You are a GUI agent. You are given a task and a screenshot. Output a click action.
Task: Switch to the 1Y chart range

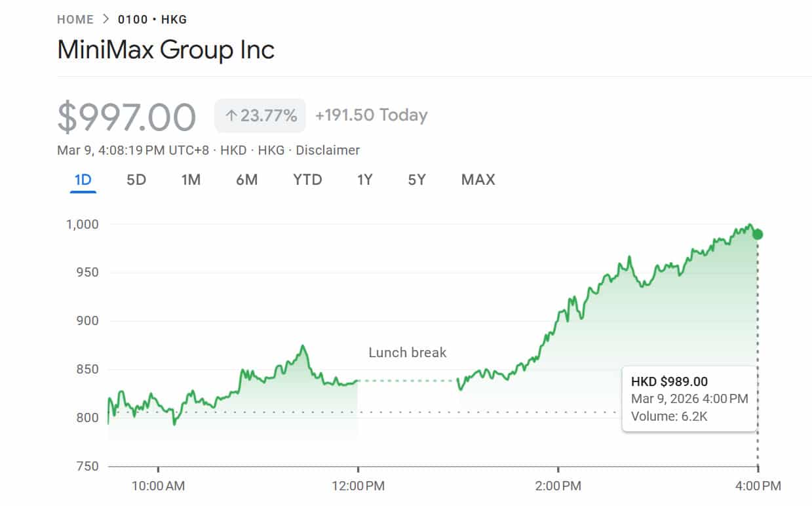click(x=365, y=180)
